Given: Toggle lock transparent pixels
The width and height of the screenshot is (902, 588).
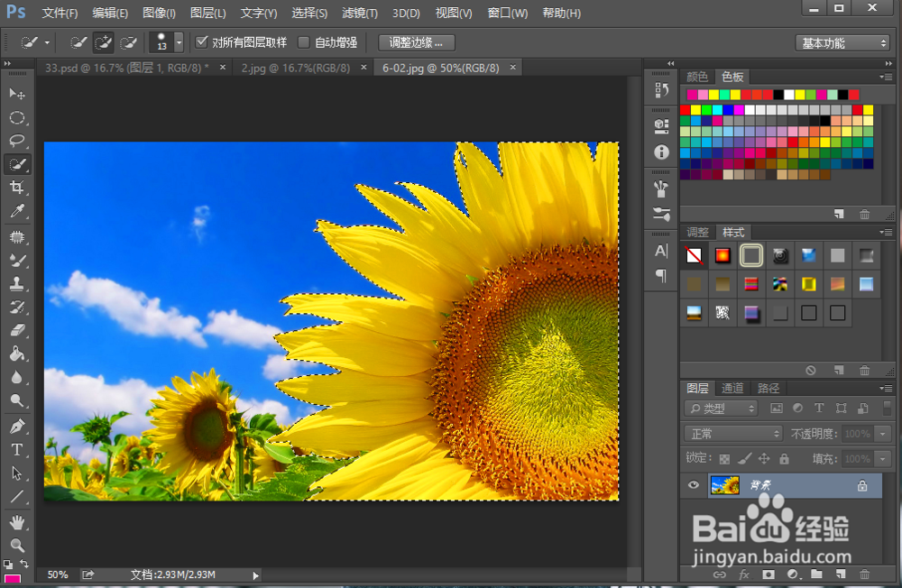Looking at the screenshot, I should [x=725, y=459].
